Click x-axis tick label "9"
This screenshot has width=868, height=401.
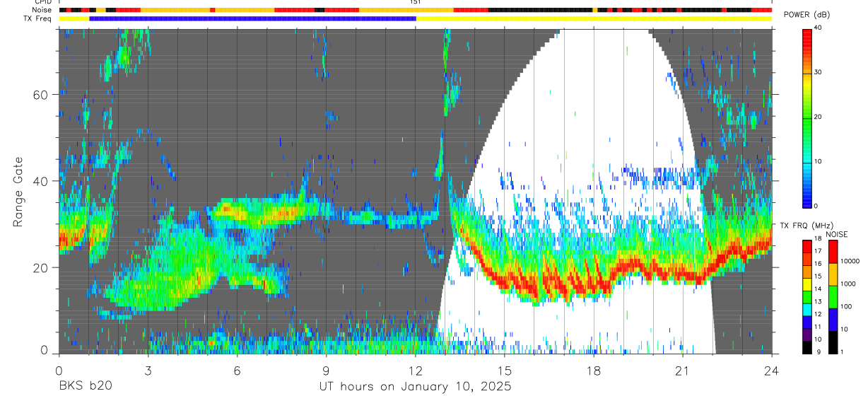(326, 370)
